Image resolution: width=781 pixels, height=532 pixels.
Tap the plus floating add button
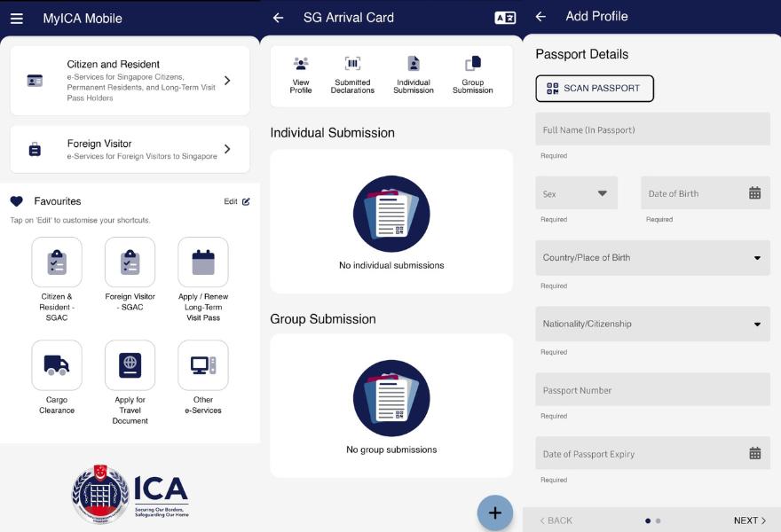pos(495,513)
